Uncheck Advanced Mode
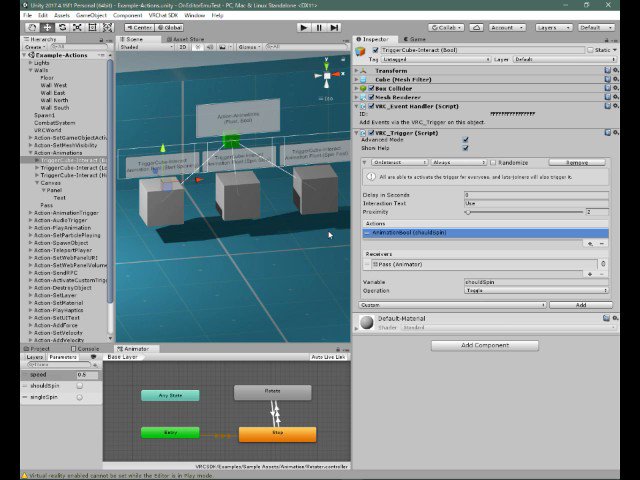Screen dimensions: 640x480 466,140
